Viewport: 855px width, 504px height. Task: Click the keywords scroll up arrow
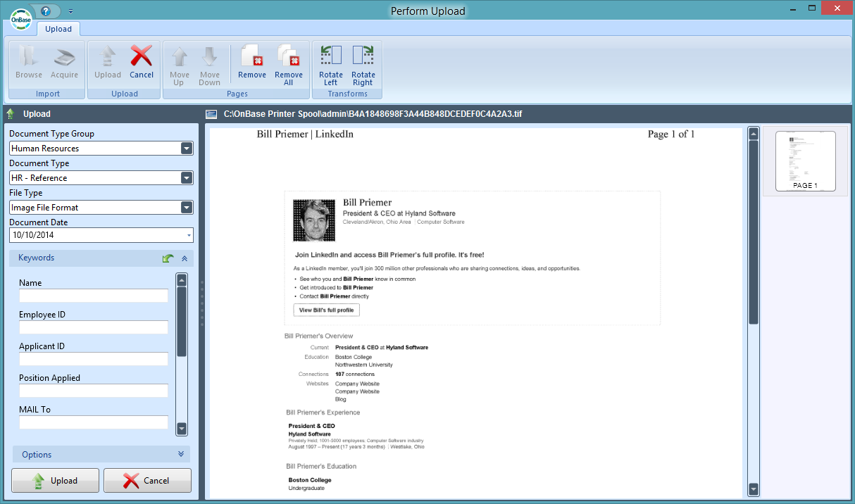pos(182,279)
